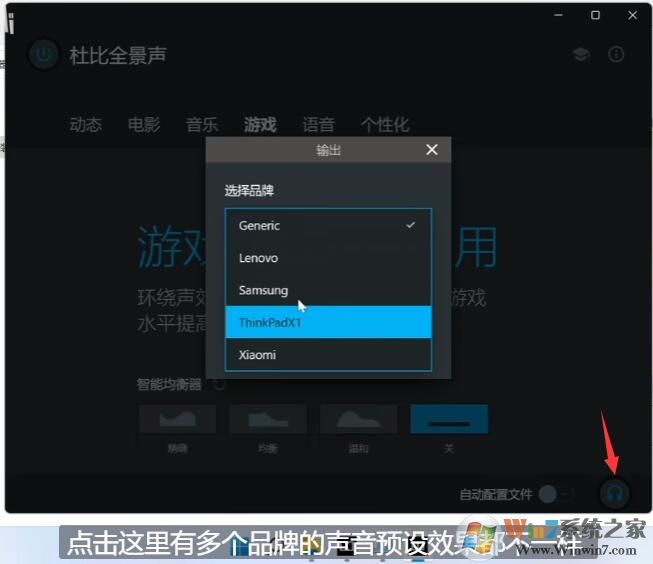Toggle the Dolby Atmos power button
The image size is (653, 564).
click(x=44, y=54)
